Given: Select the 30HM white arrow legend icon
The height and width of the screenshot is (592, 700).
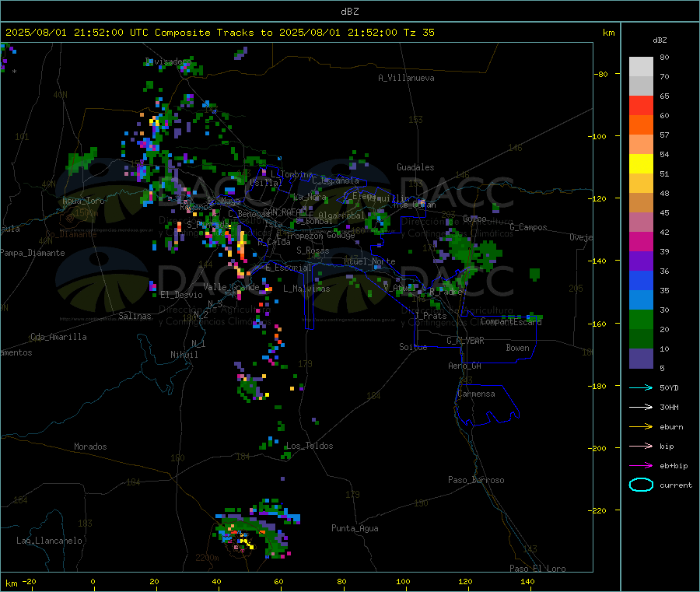Looking at the screenshot, I should pos(641,407).
